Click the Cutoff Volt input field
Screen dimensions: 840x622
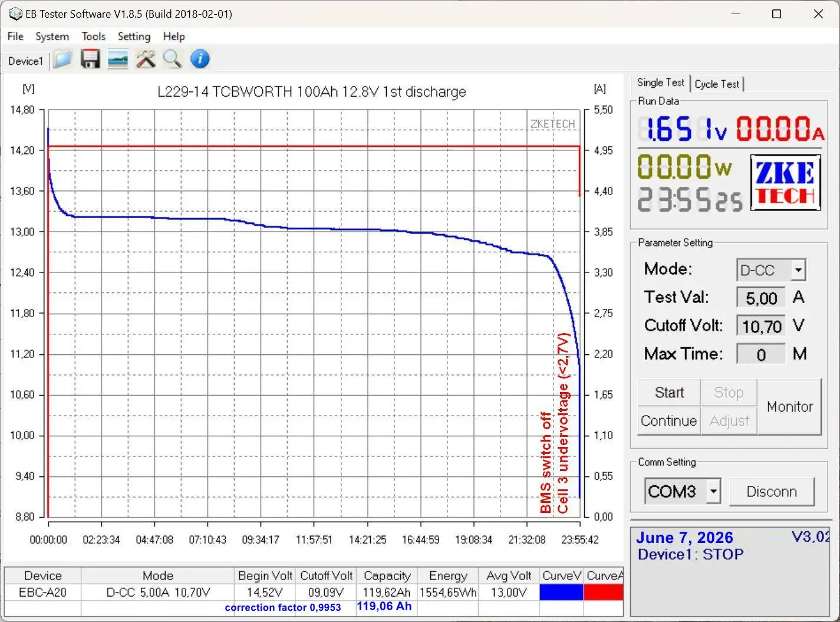[x=761, y=326]
